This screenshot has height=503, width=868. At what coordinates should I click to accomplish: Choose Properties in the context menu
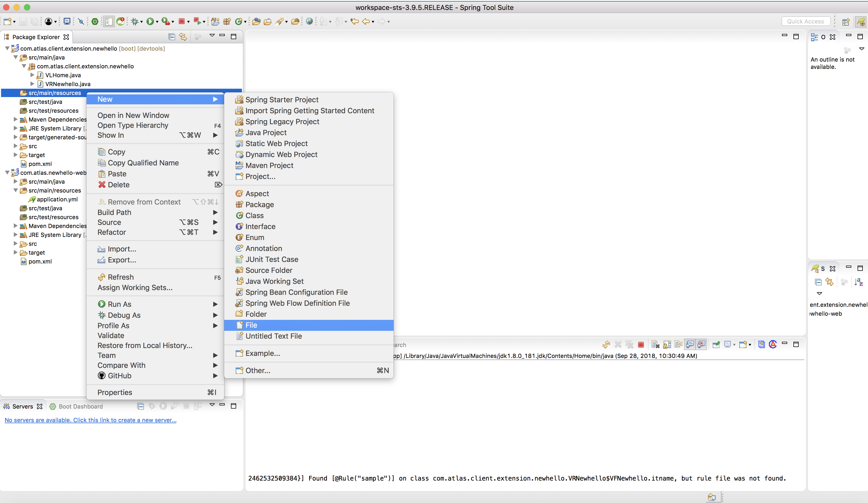tap(115, 392)
